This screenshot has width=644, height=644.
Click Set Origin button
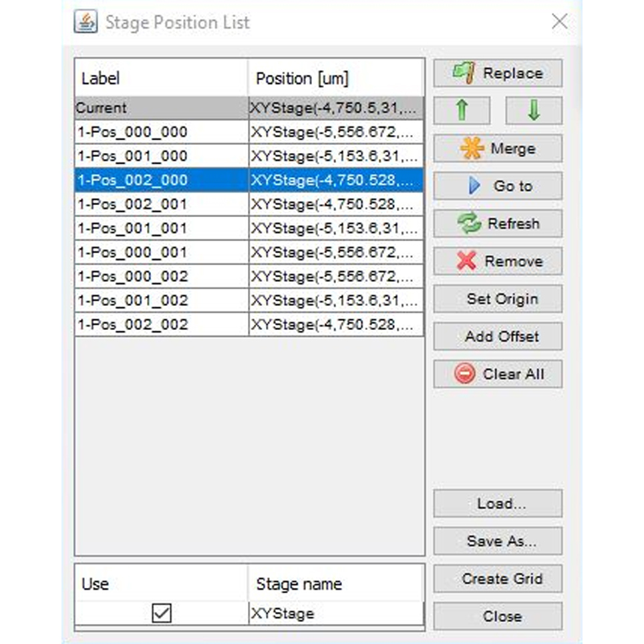498,299
